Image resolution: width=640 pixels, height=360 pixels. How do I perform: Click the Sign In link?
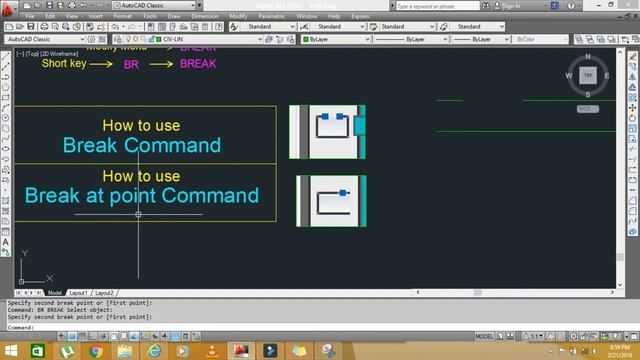coord(511,6)
